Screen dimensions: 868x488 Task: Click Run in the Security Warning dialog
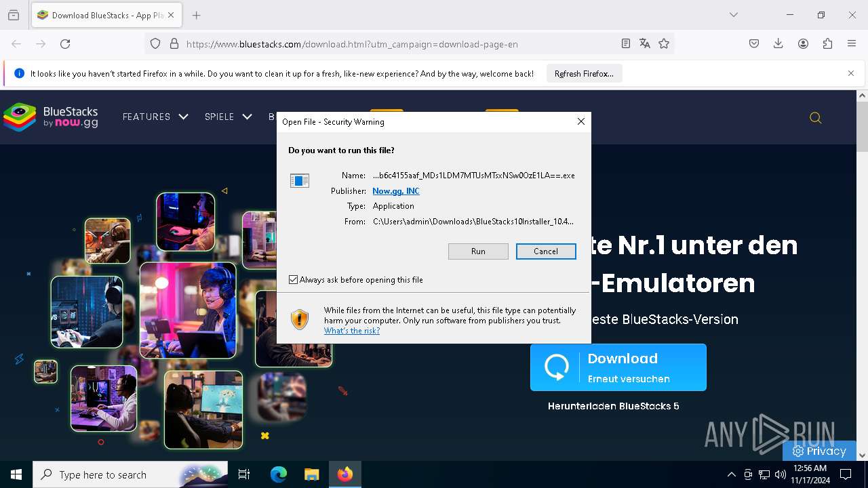478,251
